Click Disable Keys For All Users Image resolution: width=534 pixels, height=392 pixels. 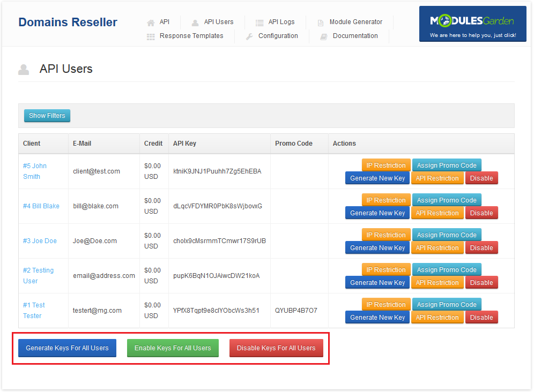click(276, 348)
